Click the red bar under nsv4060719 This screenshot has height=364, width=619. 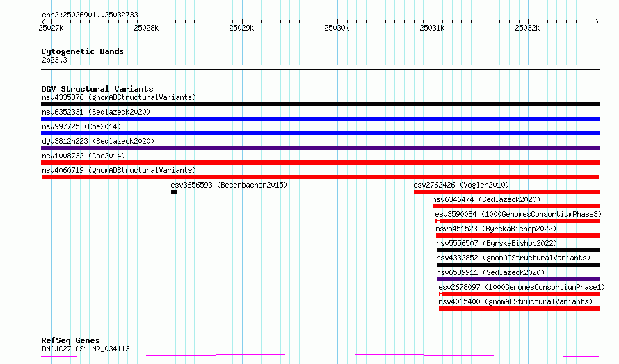(x=320, y=177)
